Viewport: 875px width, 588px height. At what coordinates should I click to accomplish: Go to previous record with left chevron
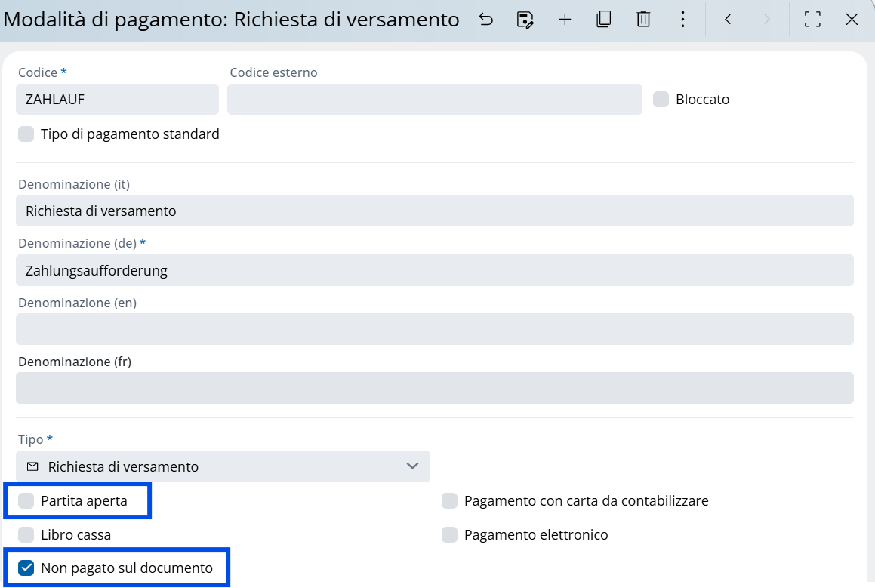click(x=728, y=20)
